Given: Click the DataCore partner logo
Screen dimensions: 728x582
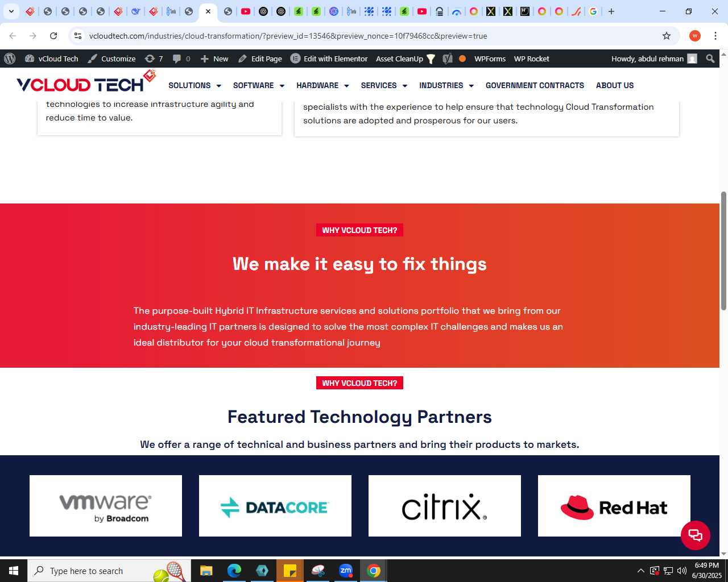Looking at the screenshot, I should (275, 506).
